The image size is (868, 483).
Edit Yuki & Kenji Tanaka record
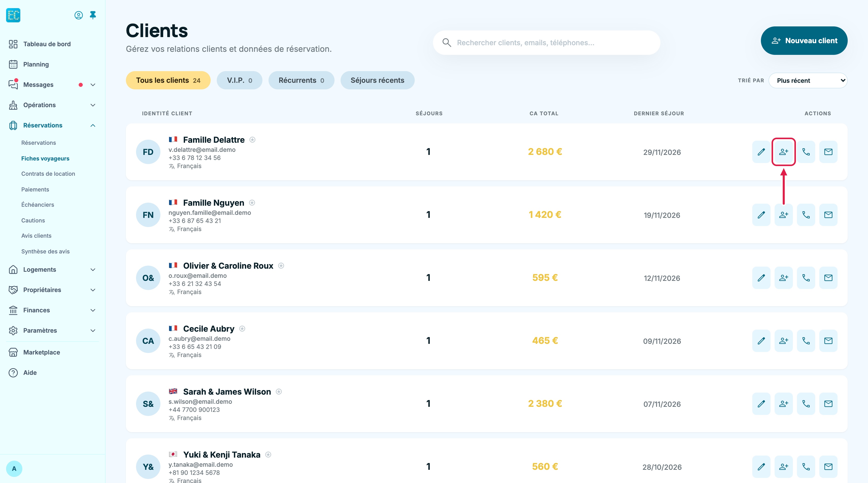click(761, 467)
